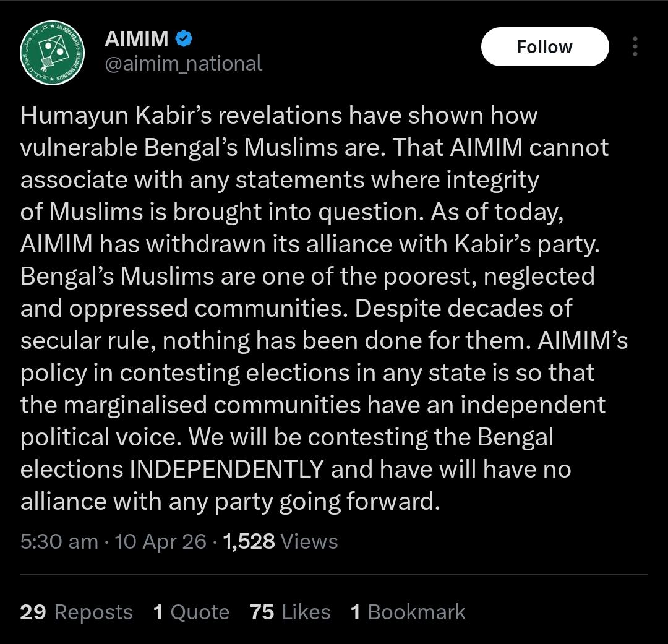
Task: Click the blue verified badge
Action: tap(184, 39)
